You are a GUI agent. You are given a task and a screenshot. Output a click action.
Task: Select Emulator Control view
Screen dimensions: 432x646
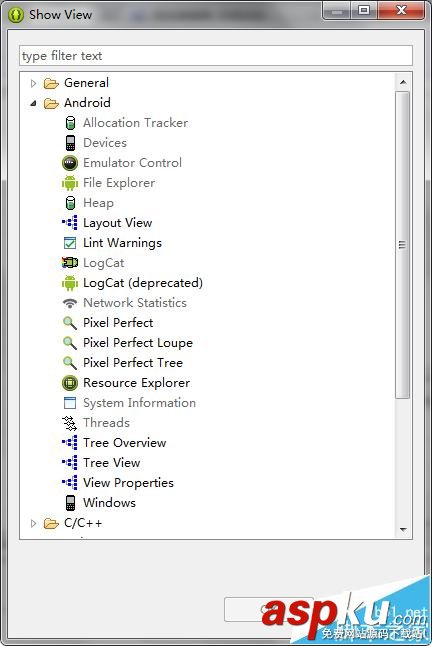(132, 163)
